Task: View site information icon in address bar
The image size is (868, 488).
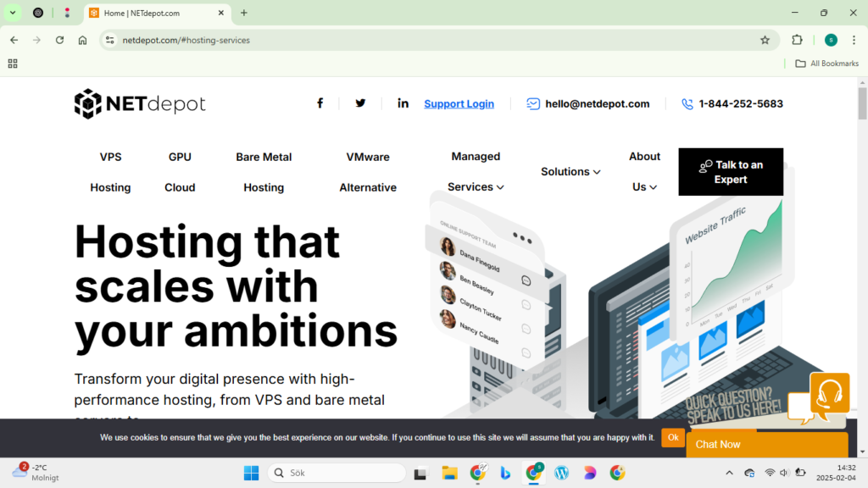Action: point(110,40)
